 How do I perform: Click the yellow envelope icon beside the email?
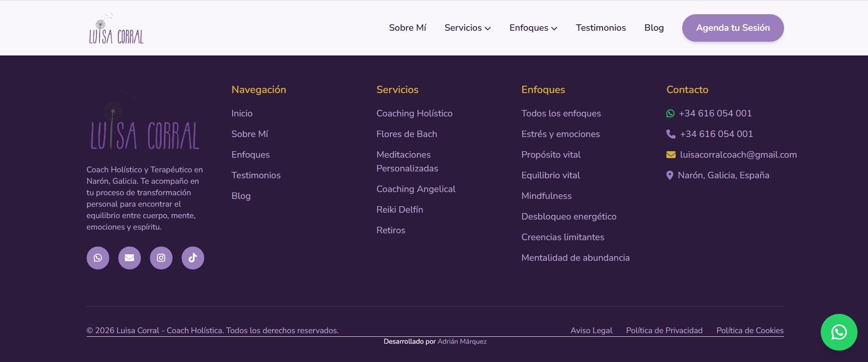pyautogui.click(x=671, y=155)
